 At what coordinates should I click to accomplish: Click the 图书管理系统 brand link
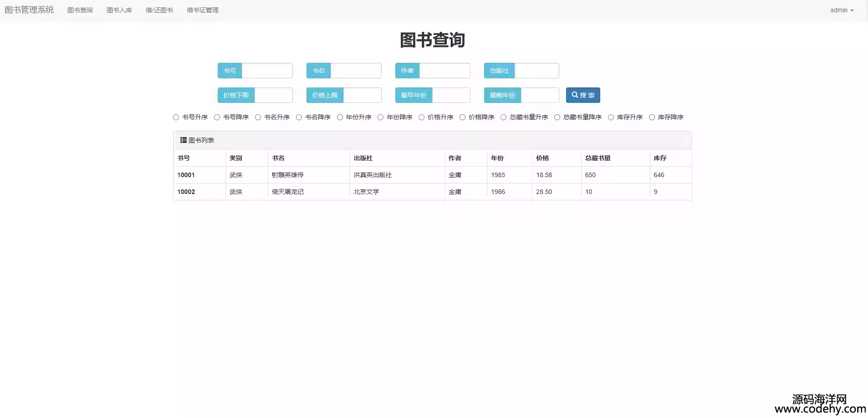point(29,10)
